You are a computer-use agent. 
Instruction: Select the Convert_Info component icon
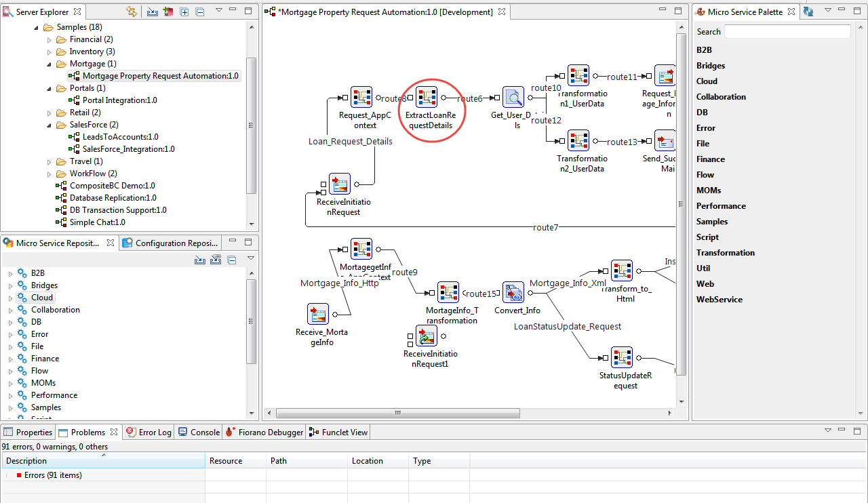(513, 293)
